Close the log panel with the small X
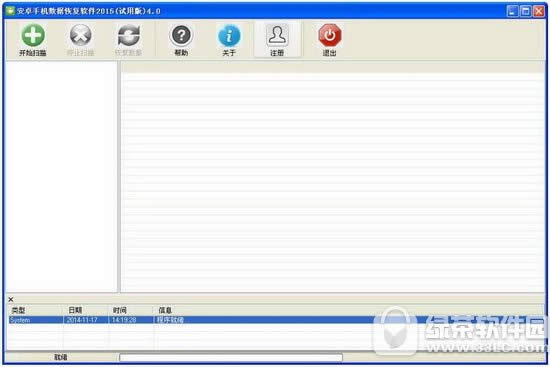The image size is (550, 367). pos(11,299)
